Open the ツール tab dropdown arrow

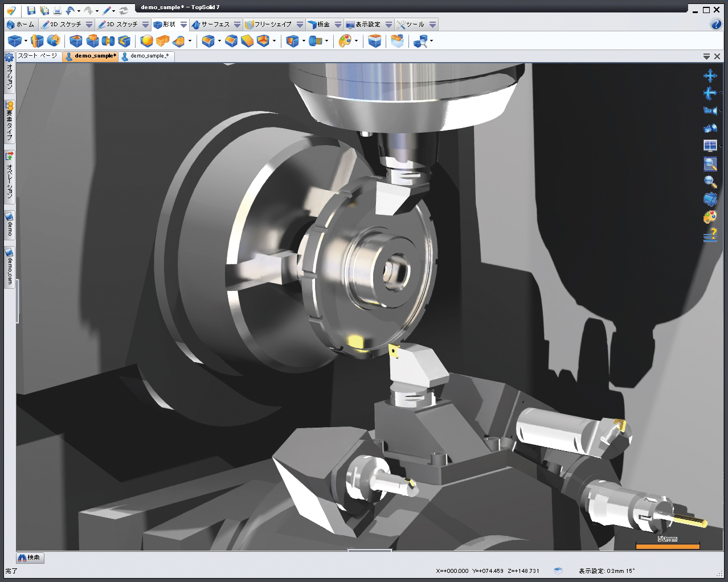(432, 24)
